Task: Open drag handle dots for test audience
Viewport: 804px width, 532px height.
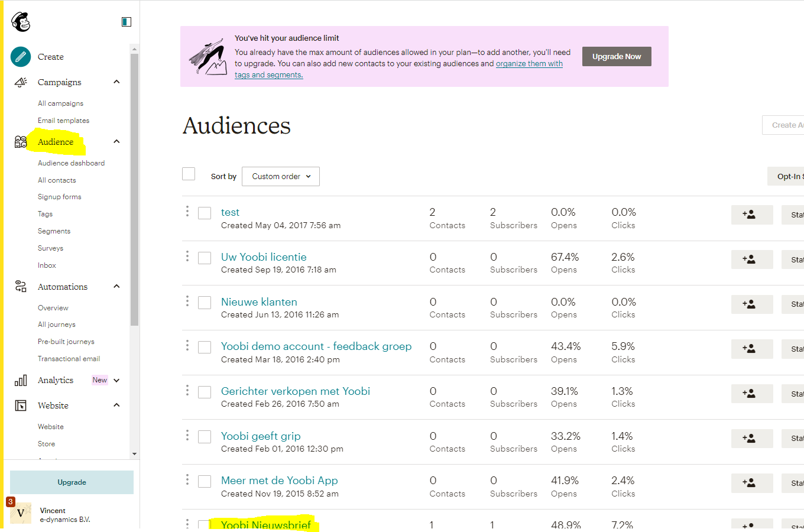Action: (x=187, y=211)
